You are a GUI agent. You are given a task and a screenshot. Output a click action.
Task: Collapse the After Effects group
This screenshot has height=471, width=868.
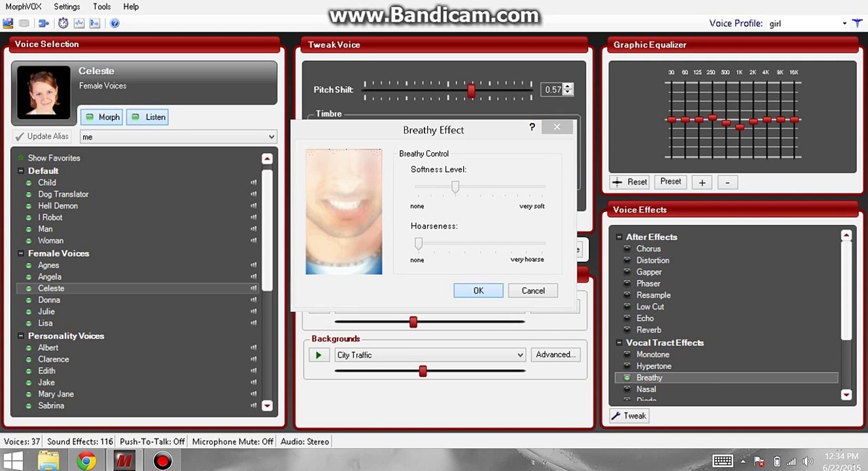tap(619, 237)
